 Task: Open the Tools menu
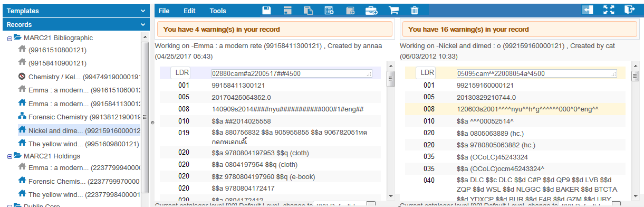pos(218,11)
